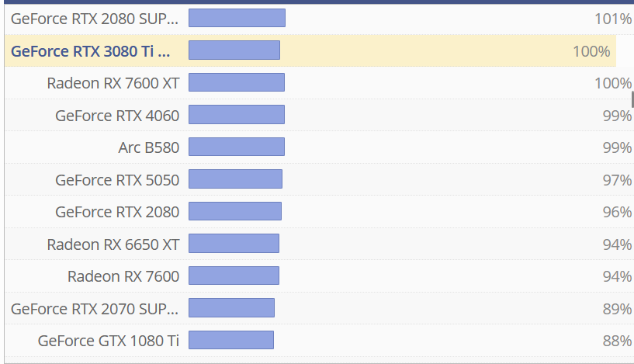Viewport: 634px width, 364px height.
Task: Select the GeForce RTX 2070 SUPER label
Action: [x=95, y=309]
